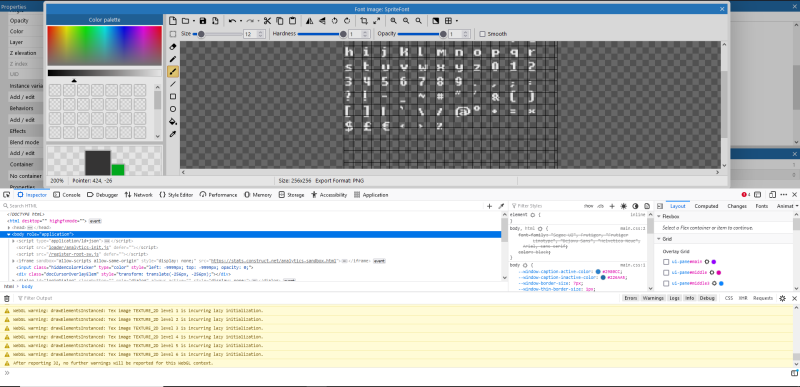Select the Ellipse tool
Viewport: 800px width, 387px height.
point(173,109)
